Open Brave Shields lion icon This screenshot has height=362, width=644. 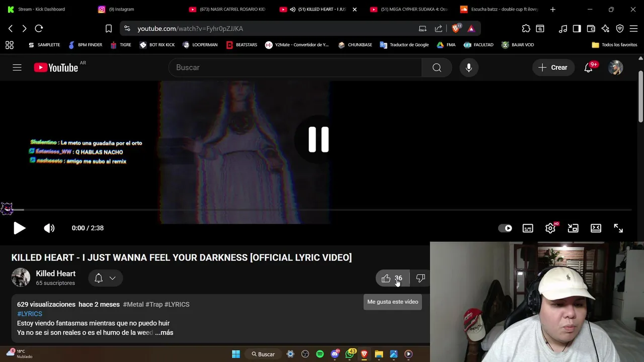[x=456, y=29]
